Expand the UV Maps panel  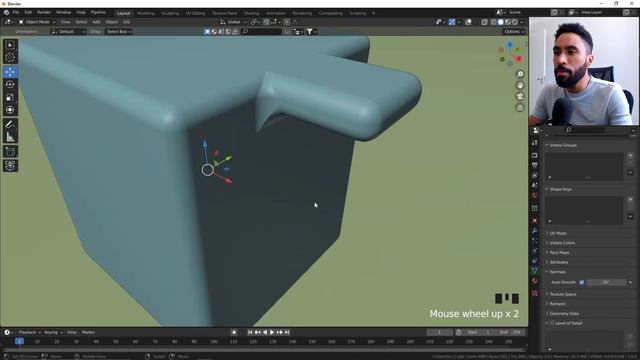[x=558, y=233]
